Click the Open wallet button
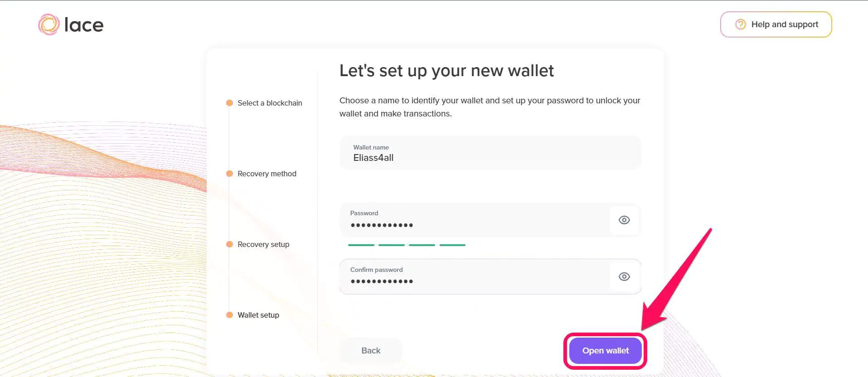This screenshot has width=868, height=377. click(605, 350)
